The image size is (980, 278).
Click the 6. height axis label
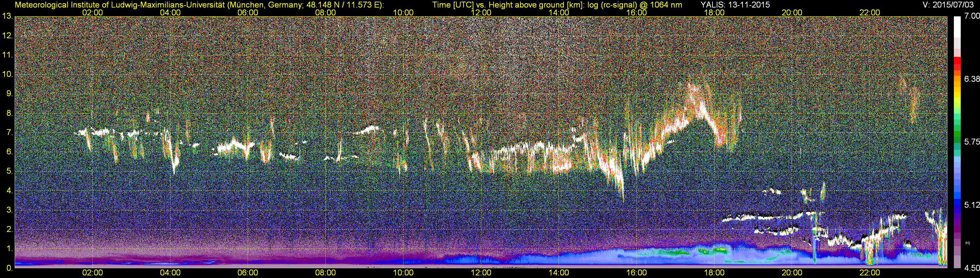pyautogui.click(x=9, y=152)
